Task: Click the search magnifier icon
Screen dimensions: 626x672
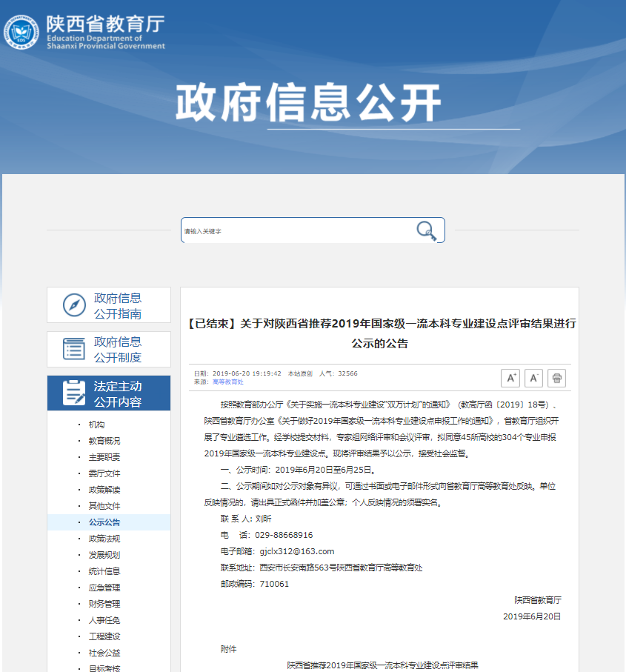Action: (426, 230)
